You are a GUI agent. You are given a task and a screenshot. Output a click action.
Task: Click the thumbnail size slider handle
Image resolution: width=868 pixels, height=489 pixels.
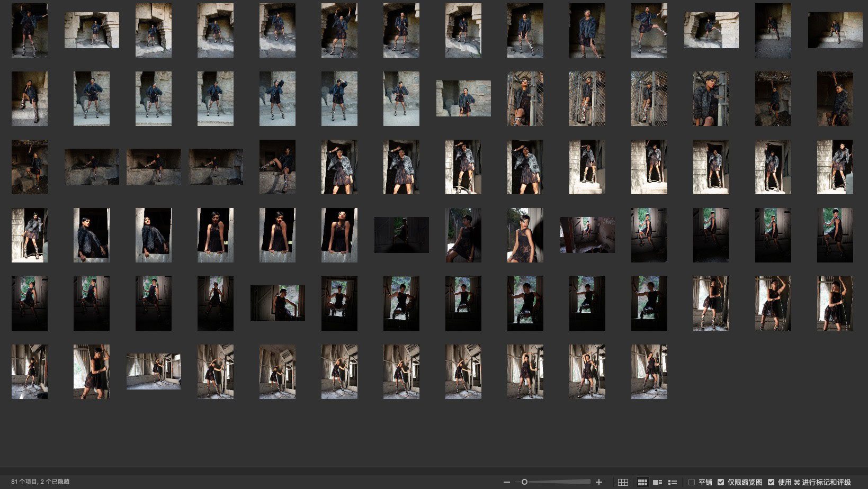pos(524,482)
